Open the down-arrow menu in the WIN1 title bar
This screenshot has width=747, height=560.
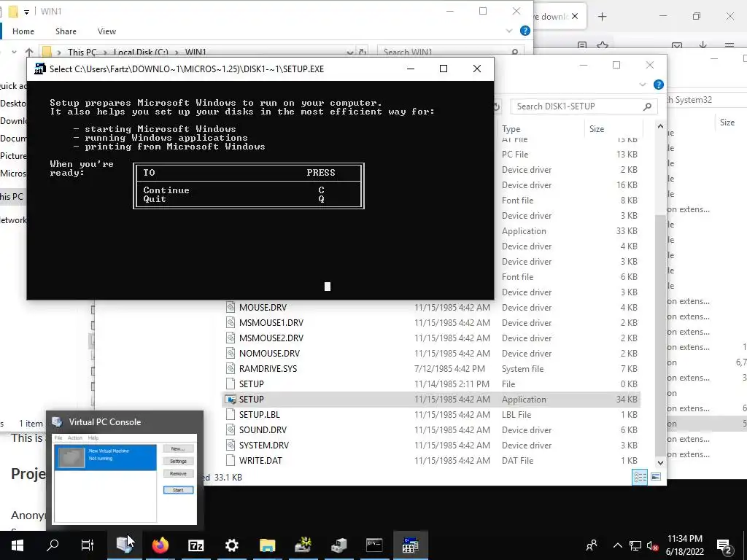click(x=26, y=12)
